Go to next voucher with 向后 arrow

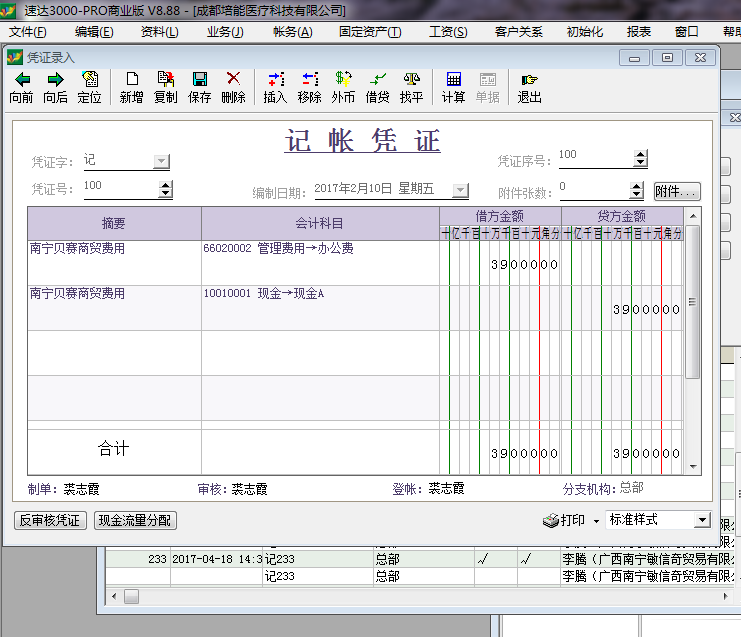pyautogui.click(x=55, y=87)
